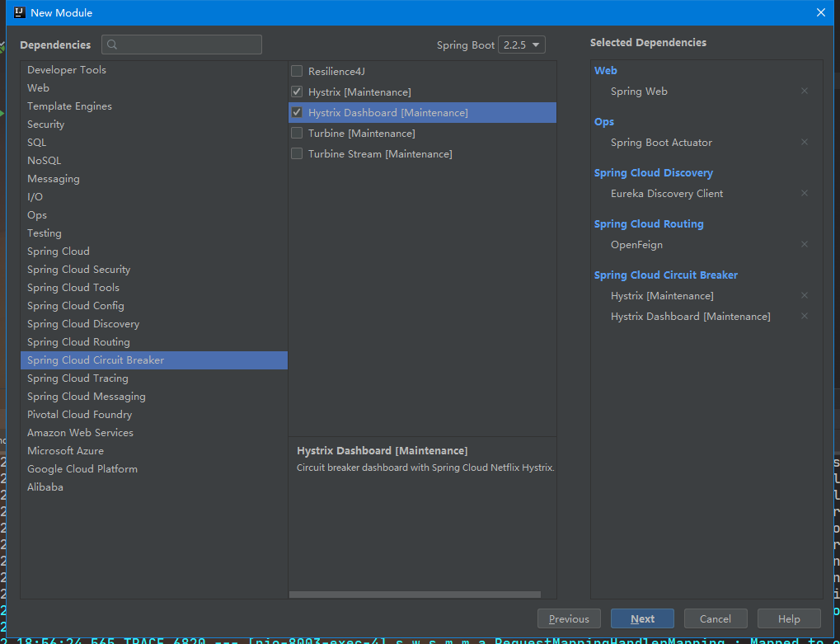Click Spring Cloud Routing heading in Selected Dependencies
The width and height of the screenshot is (840, 644).
point(649,224)
